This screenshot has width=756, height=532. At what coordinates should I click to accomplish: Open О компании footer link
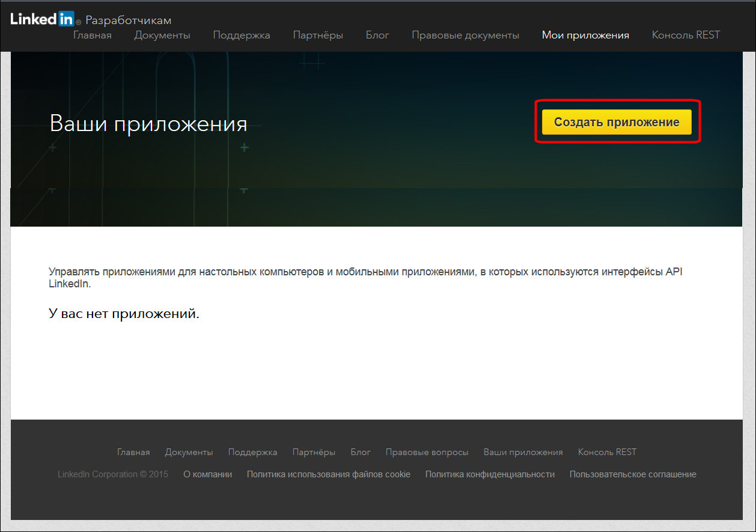coord(207,474)
